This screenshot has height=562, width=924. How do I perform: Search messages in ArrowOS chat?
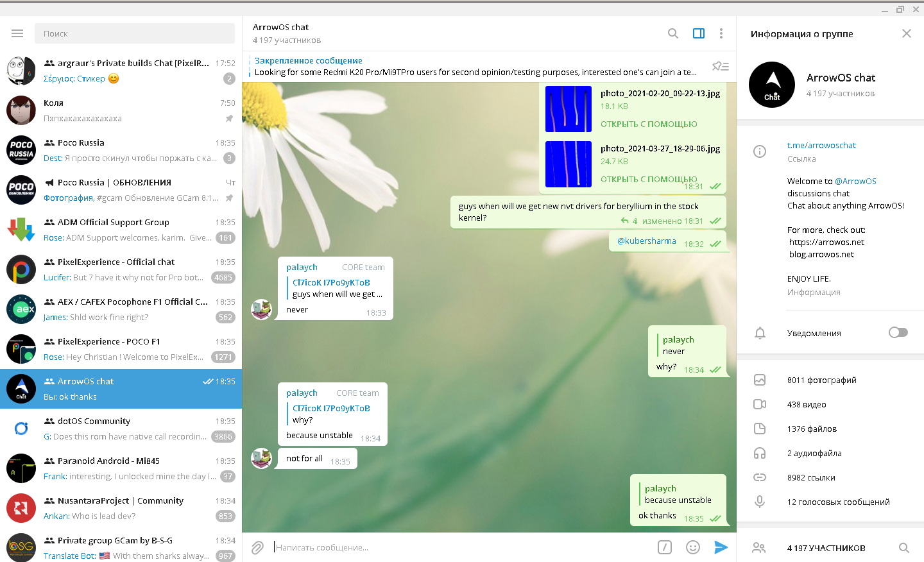[x=673, y=33]
